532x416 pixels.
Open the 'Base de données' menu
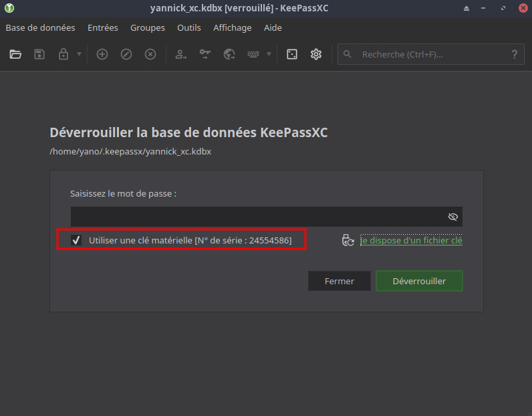tap(40, 27)
